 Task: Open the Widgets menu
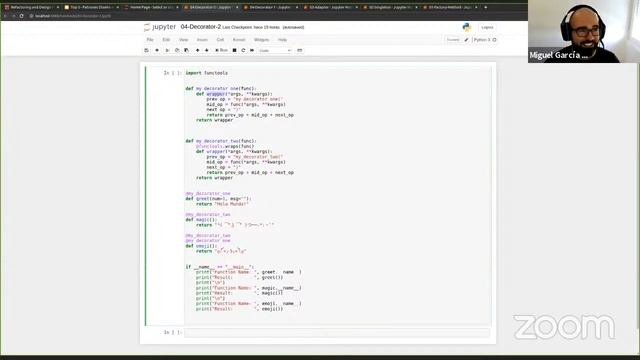click(x=262, y=40)
